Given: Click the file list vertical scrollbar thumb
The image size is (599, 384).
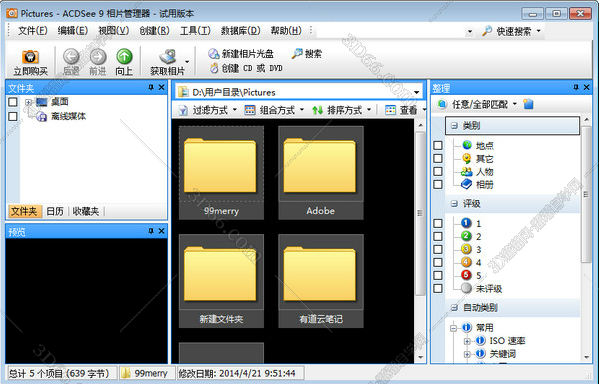Looking at the screenshot, I should [x=420, y=213].
